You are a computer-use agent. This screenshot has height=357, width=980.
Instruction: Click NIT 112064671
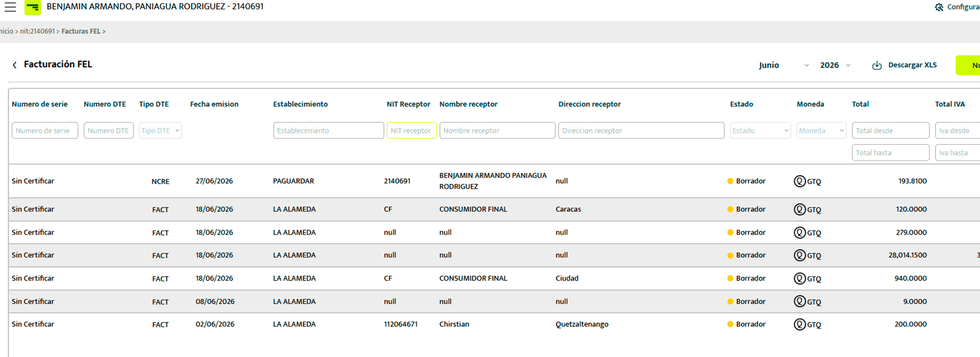[401, 324]
